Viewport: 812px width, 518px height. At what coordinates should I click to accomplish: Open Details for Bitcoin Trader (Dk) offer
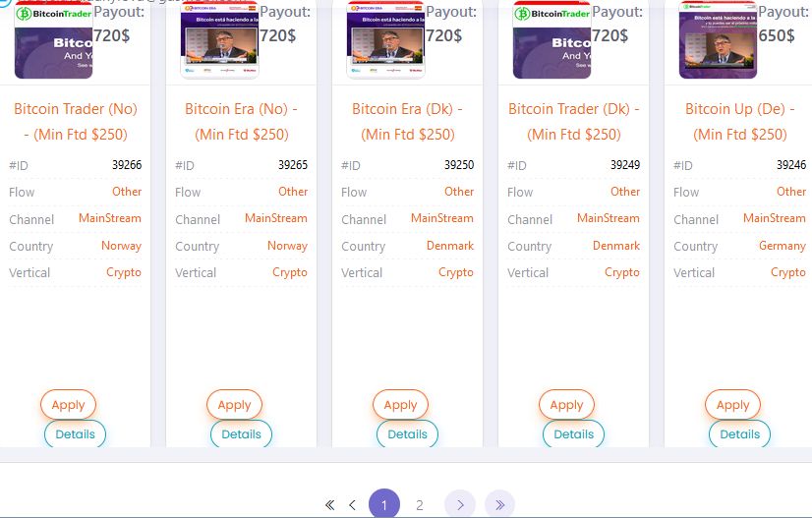573,434
